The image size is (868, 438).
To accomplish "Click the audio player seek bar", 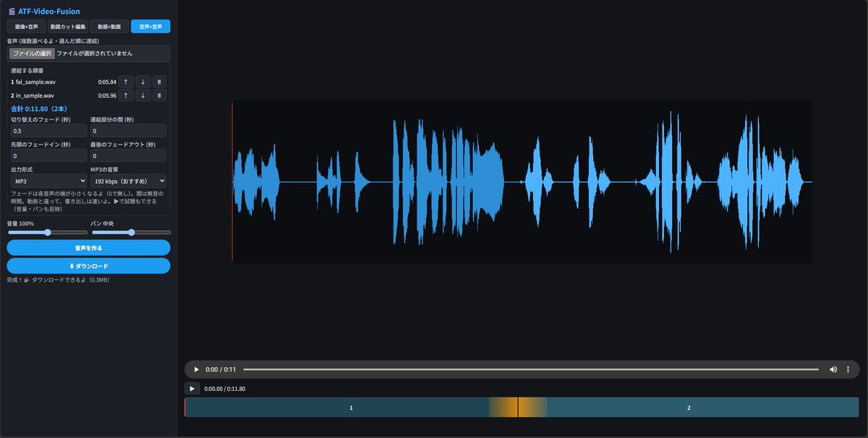I will tap(531, 369).
